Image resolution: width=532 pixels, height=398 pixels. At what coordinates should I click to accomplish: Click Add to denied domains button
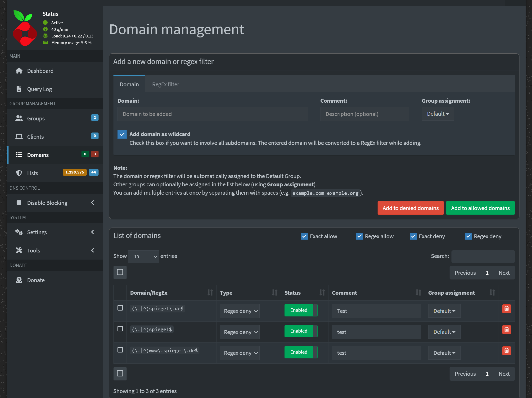click(410, 208)
